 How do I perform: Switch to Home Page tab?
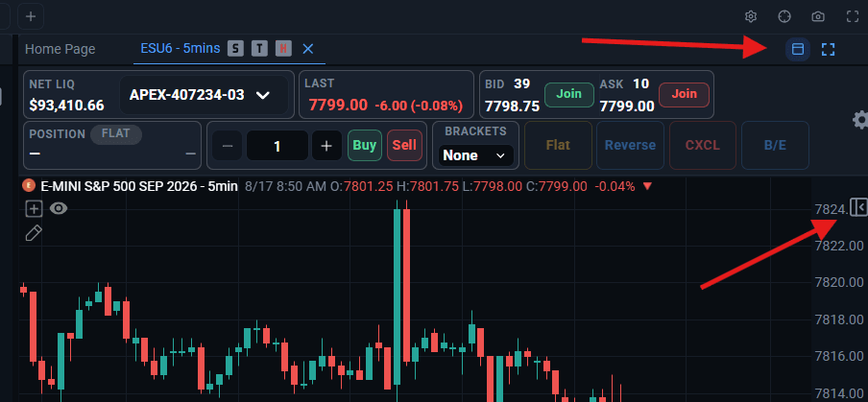click(x=60, y=49)
